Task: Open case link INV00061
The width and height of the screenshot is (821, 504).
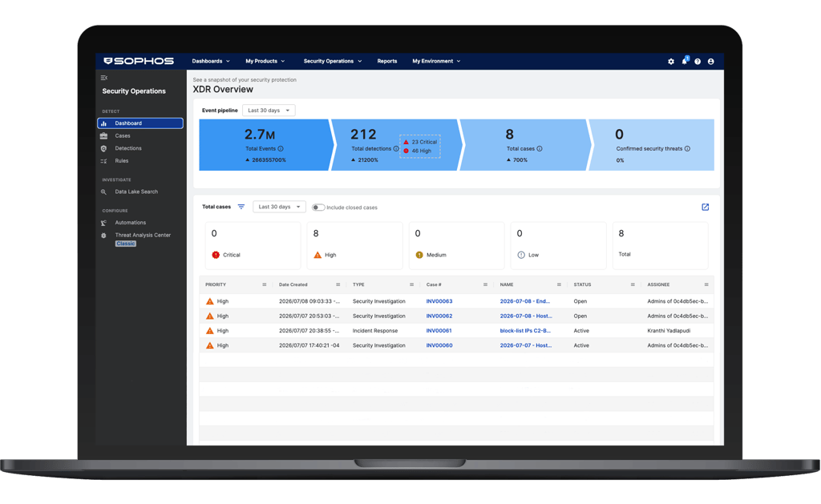Action: 439,331
